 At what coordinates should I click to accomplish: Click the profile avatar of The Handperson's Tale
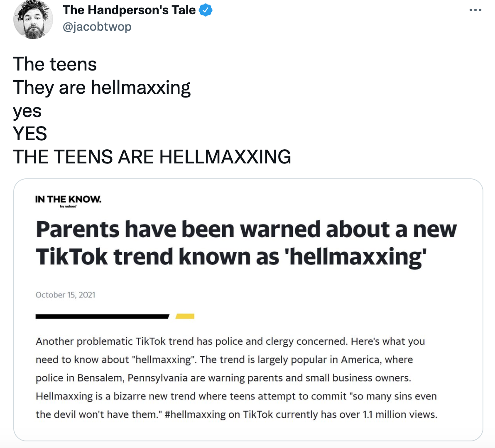coord(33,19)
